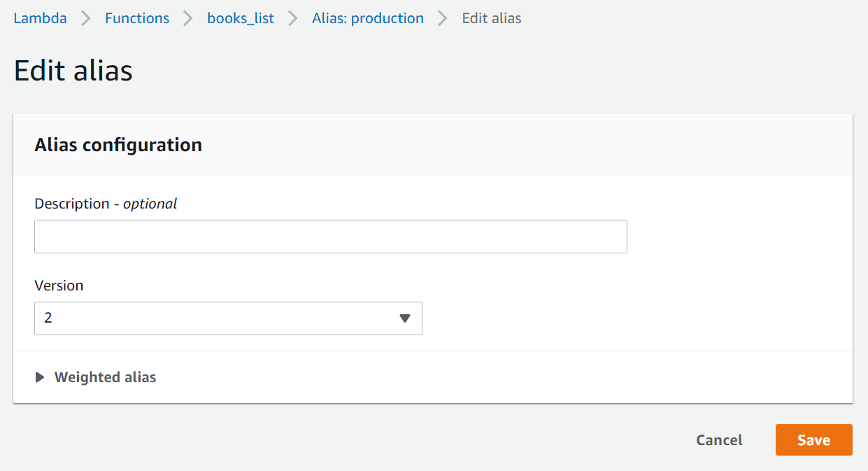This screenshot has height=471, width=868.
Task: Focus the optional Description text box
Action: click(331, 237)
